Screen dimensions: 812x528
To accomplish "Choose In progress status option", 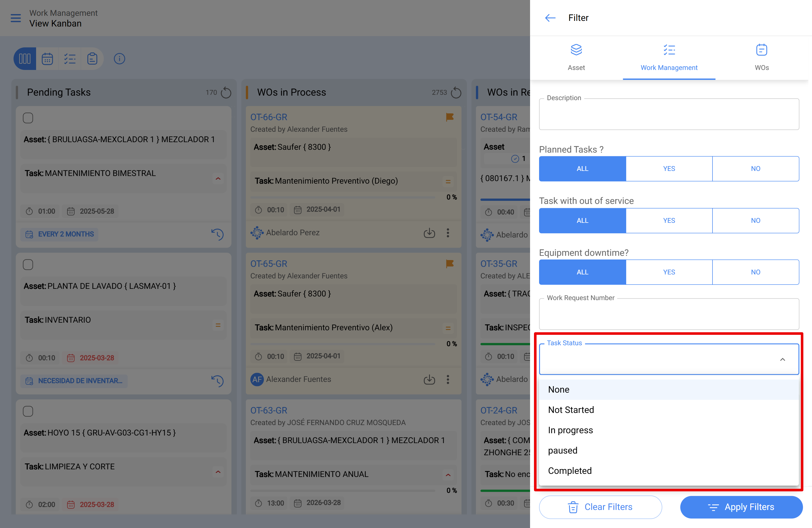I will point(669,430).
